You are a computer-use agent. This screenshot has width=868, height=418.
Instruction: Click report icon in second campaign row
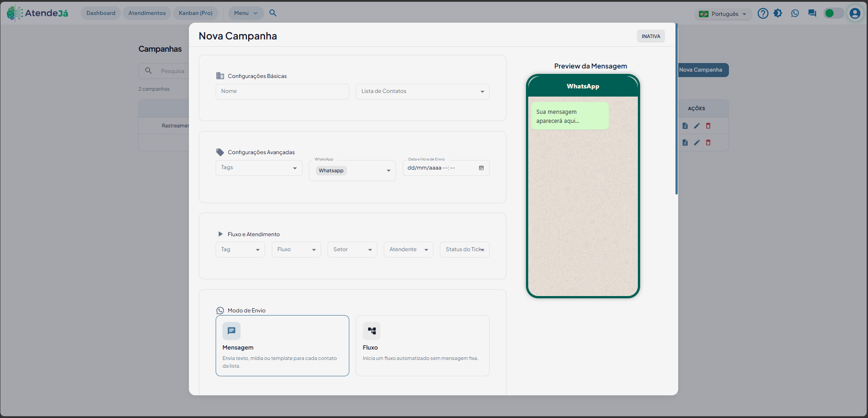coord(685,143)
